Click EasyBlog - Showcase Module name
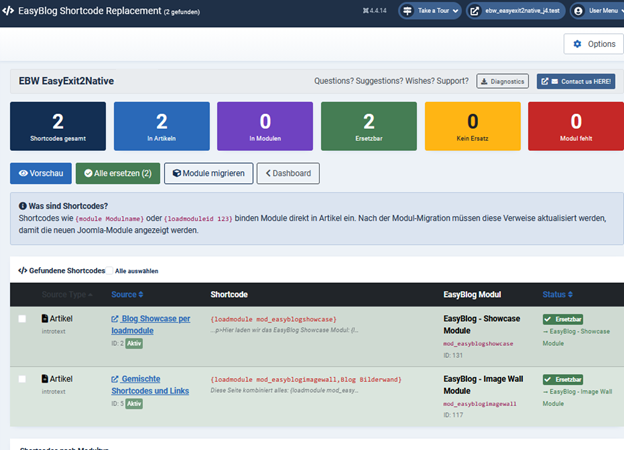Viewport: 624px width, 450px height. pos(482,325)
